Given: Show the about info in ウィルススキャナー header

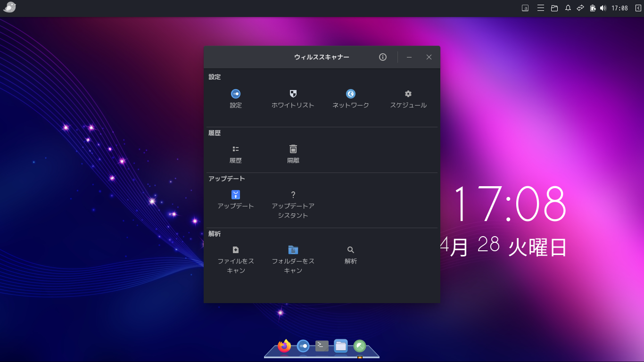Looking at the screenshot, I should click(383, 57).
